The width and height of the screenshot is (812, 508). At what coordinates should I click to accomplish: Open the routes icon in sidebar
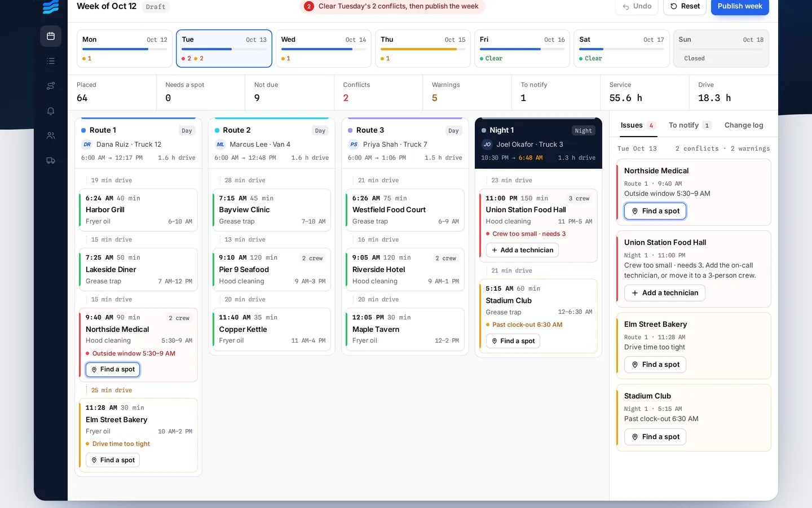pos(51,86)
